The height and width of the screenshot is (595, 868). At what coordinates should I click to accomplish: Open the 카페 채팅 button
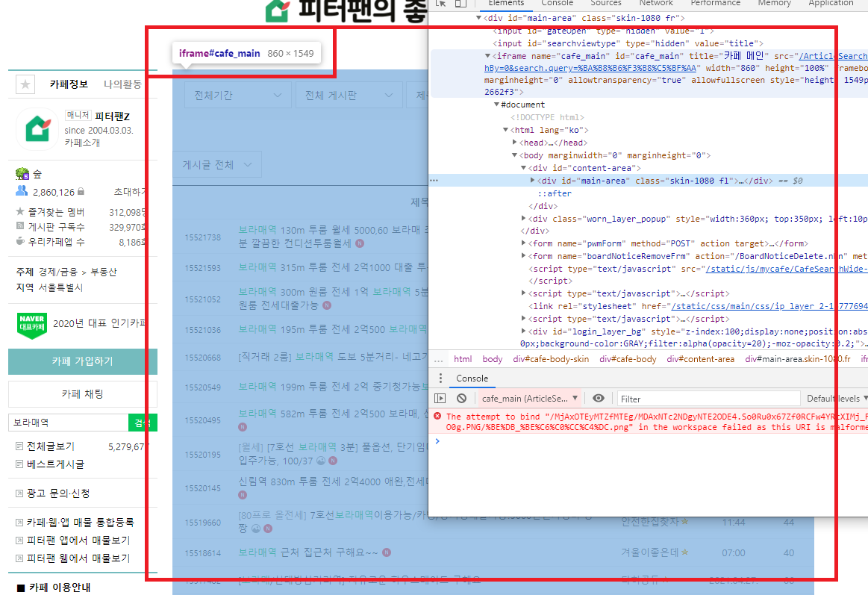pyautogui.click(x=83, y=394)
